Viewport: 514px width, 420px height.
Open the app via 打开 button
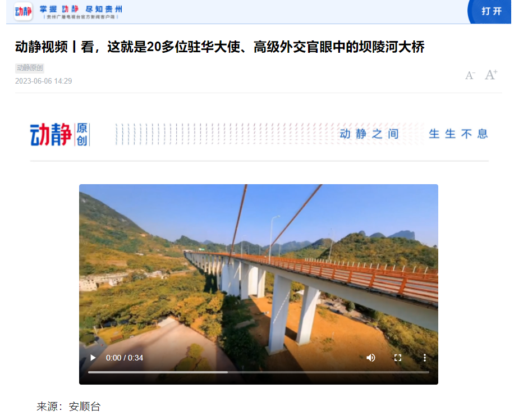(490, 11)
